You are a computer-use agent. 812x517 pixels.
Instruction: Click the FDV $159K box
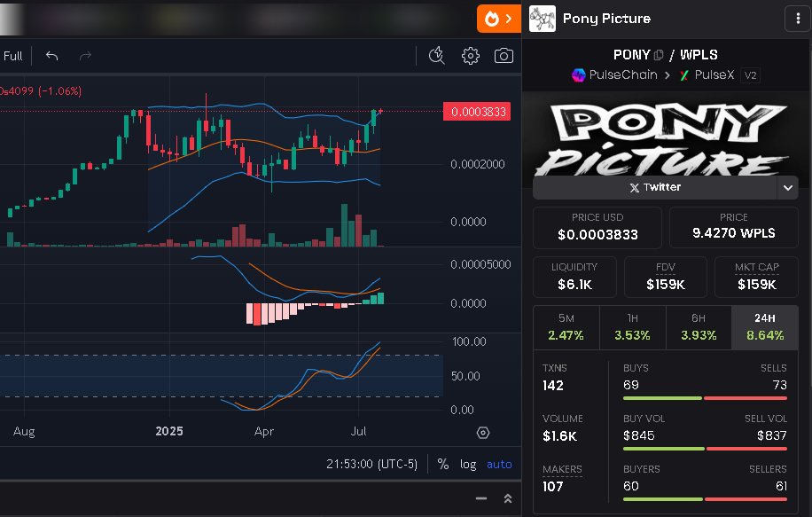[x=666, y=277]
